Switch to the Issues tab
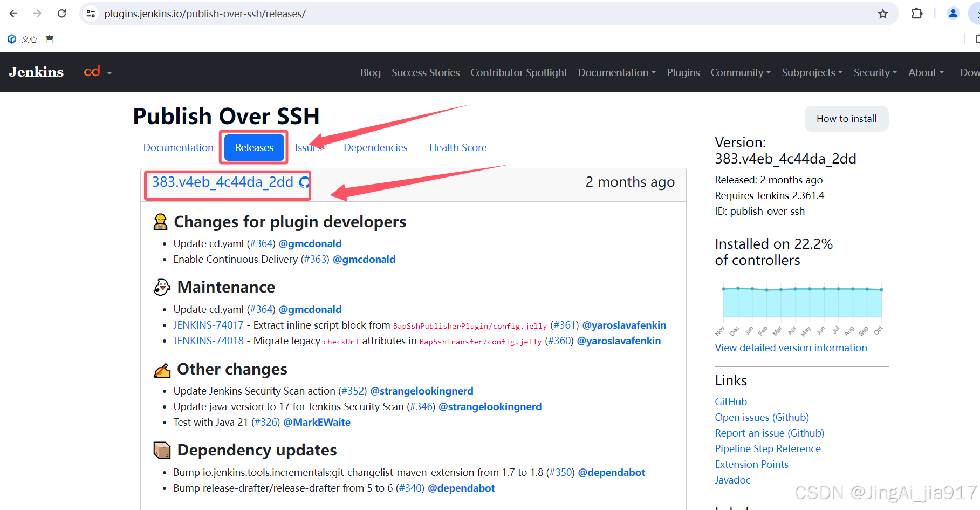The image size is (980, 510). (309, 147)
